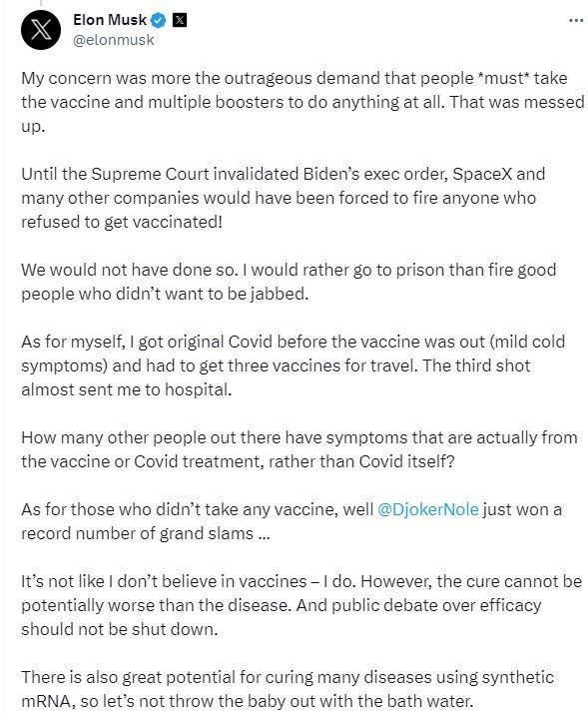The width and height of the screenshot is (588, 713).
Task: Open the Elon Musk display name link
Action: point(110,20)
